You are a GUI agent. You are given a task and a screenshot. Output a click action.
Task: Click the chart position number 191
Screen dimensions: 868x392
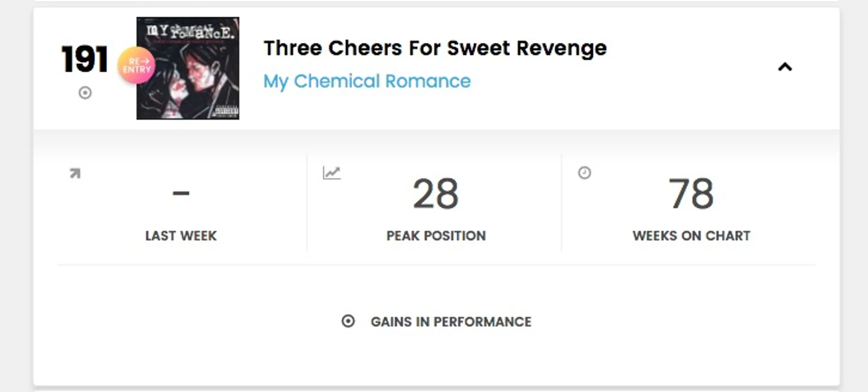[x=84, y=59]
